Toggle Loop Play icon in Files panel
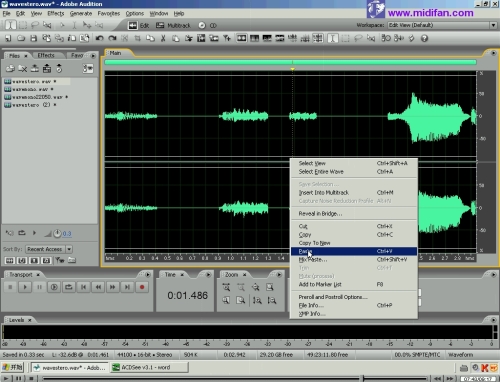 [x=22, y=233]
